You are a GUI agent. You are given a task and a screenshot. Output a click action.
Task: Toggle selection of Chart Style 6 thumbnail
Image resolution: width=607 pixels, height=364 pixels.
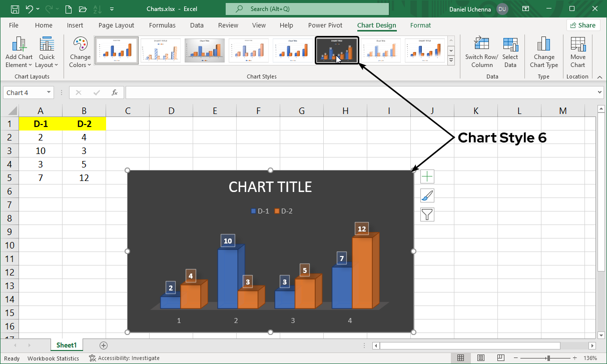[x=337, y=50]
